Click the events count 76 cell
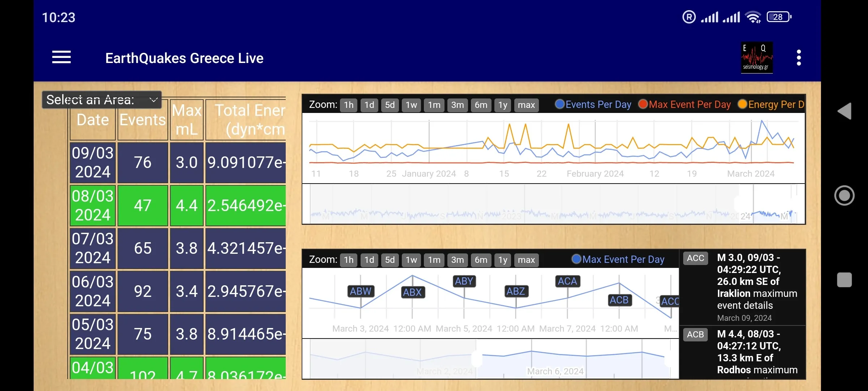This screenshot has width=868, height=391. pyautogui.click(x=142, y=162)
